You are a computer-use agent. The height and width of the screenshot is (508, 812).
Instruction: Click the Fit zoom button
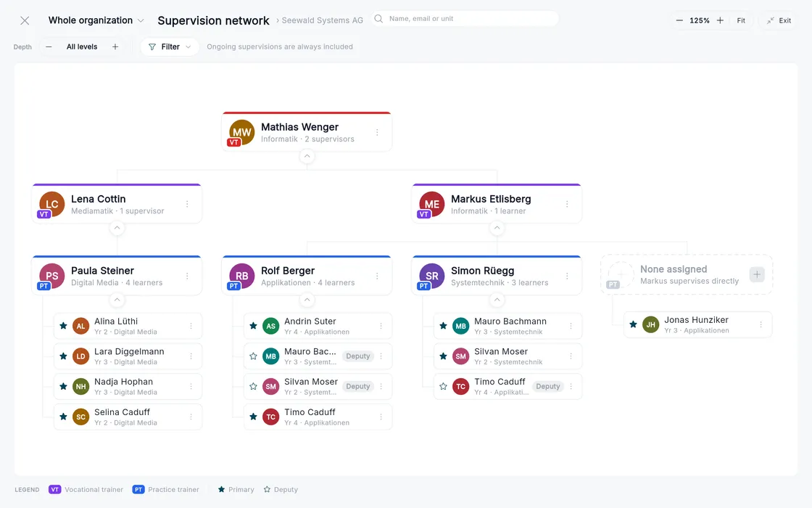click(741, 21)
